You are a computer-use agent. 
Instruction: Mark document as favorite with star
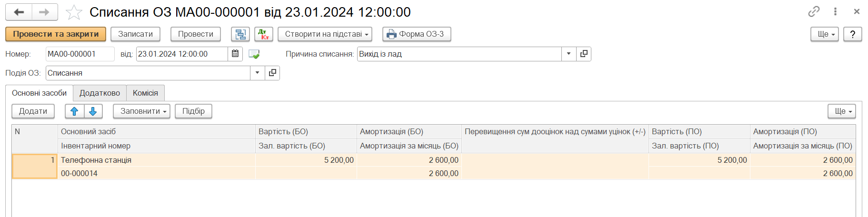point(74,12)
